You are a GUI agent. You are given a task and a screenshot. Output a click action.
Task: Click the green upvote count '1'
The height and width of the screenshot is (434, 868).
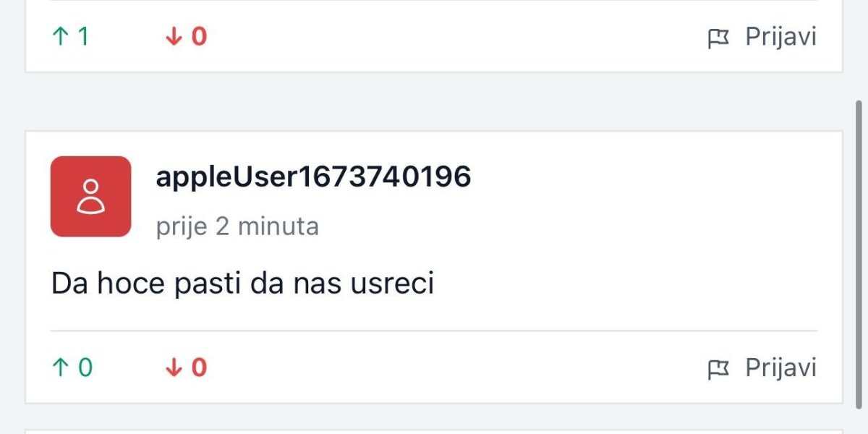(82, 37)
